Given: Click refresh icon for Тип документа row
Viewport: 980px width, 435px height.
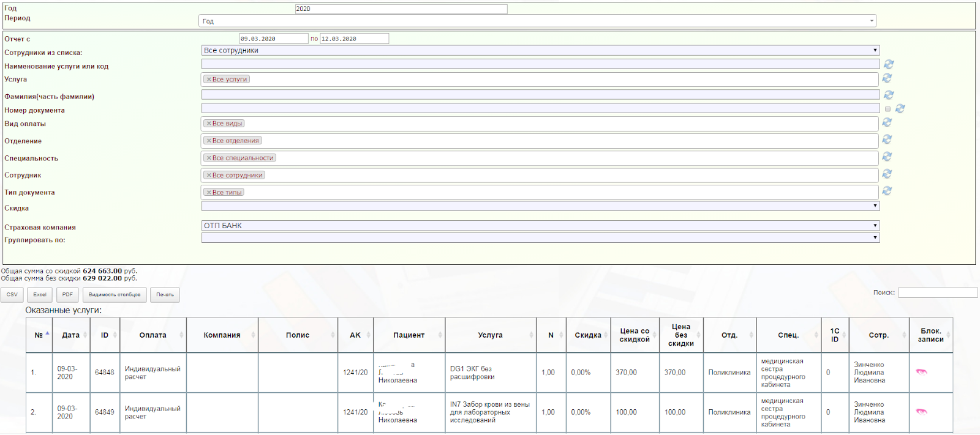Looking at the screenshot, I should 887,191.
